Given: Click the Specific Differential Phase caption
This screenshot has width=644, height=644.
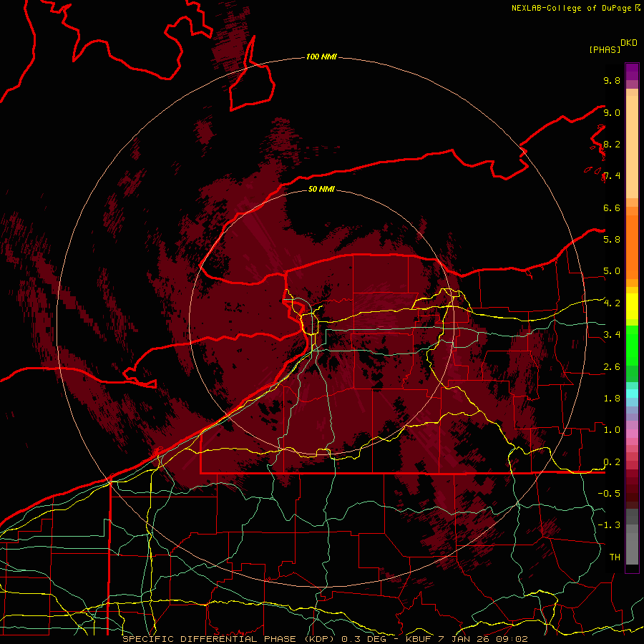Looking at the screenshot, I should (325, 639).
